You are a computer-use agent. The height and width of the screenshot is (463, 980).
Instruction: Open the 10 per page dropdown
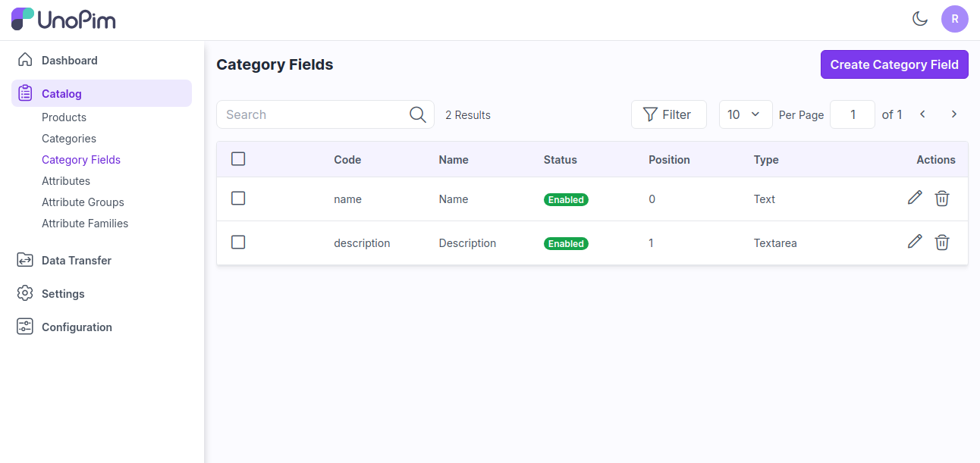(745, 114)
